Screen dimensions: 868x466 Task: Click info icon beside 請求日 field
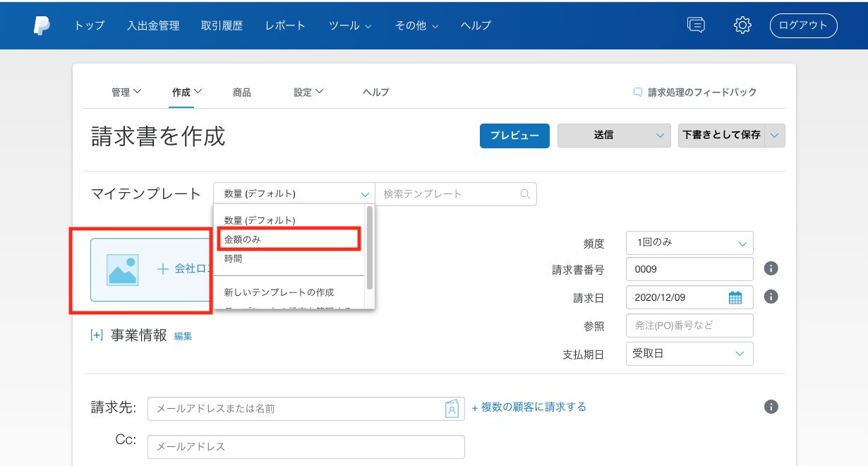coord(771,297)
